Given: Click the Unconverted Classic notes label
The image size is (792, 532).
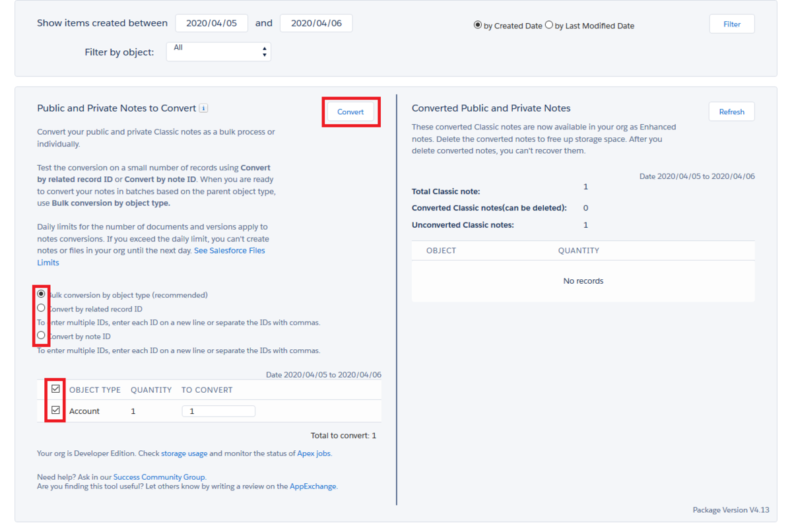Looking at the screenshot, I should click(463, 225).
